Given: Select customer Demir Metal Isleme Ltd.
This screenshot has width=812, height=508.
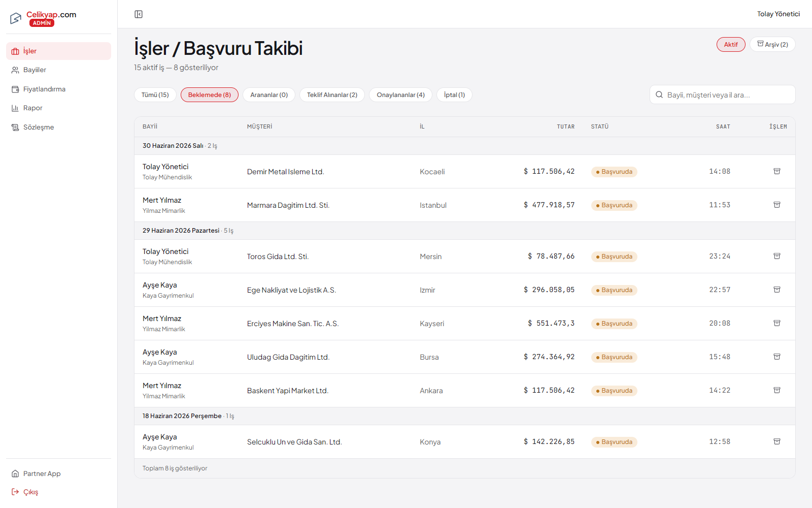Looking at the screenshot, I should 286,172.
